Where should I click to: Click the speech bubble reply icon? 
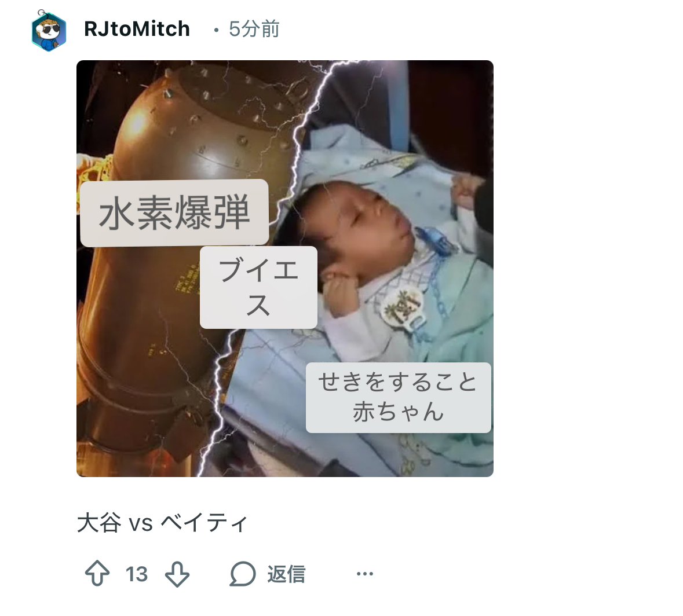pos(243,574)
